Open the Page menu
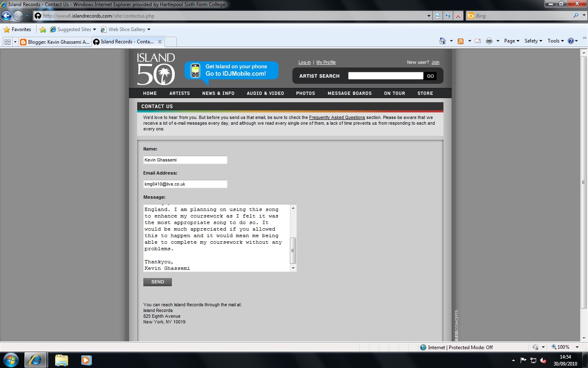This screenshot has width=588, height=368. click(x=512, y=41)
